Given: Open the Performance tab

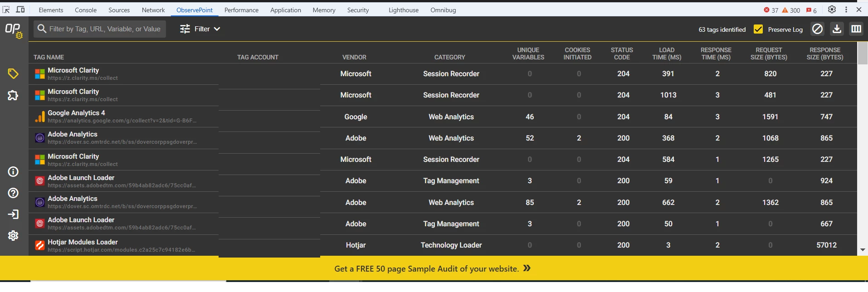Looking at the screenshot, I should pos(241,10).
